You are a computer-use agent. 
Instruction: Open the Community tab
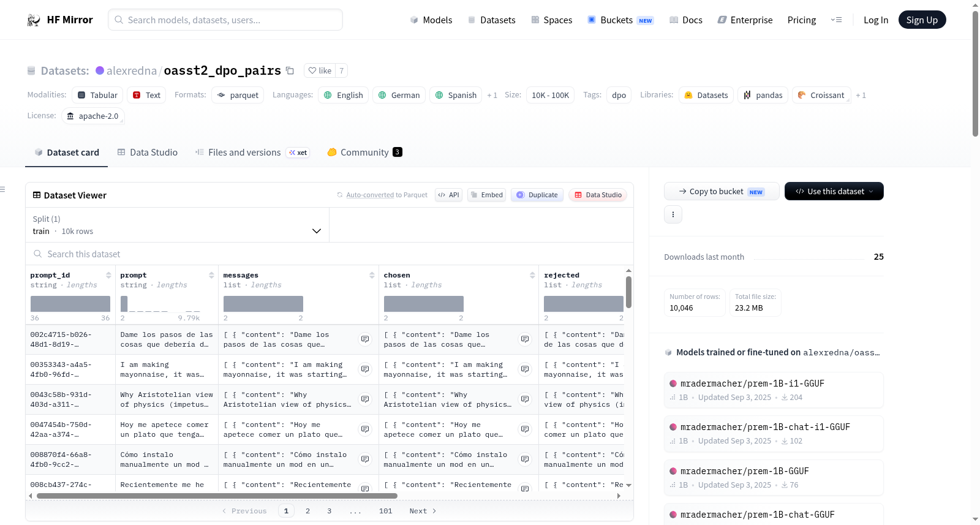coord(364,153)
